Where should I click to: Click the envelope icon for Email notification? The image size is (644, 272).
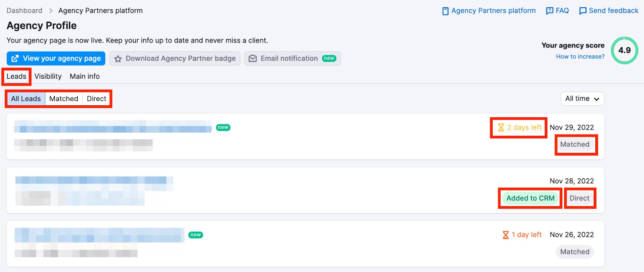click(253, 59)
